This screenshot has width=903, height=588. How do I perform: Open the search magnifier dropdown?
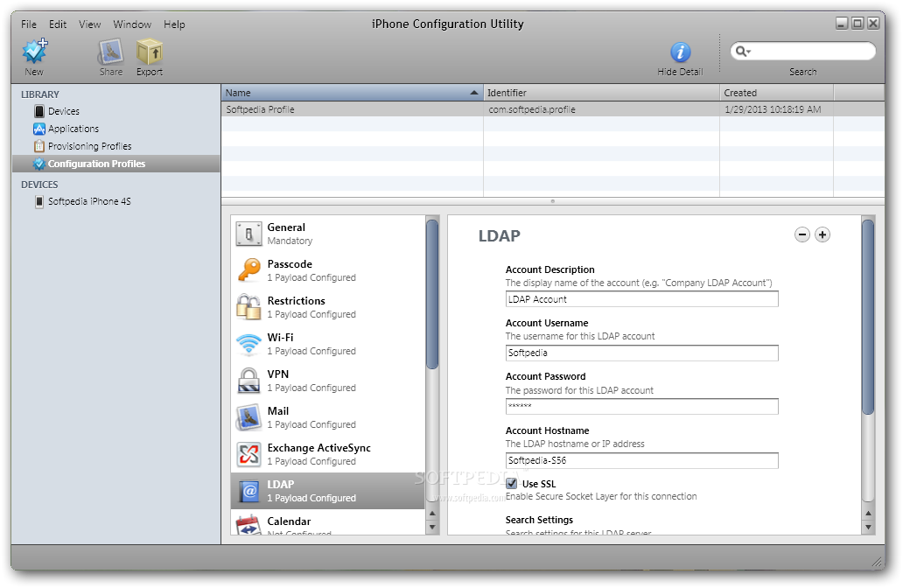[744, 52]
